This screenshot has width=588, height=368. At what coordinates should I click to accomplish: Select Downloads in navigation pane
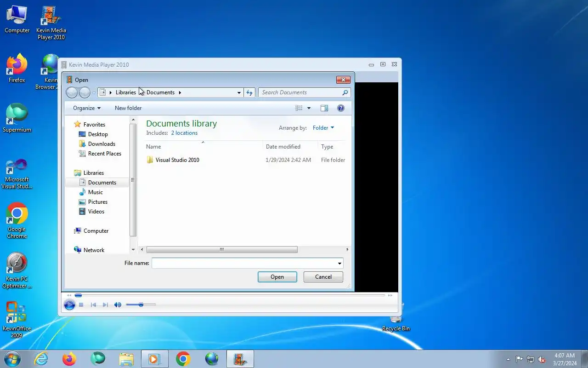[102, 144]
